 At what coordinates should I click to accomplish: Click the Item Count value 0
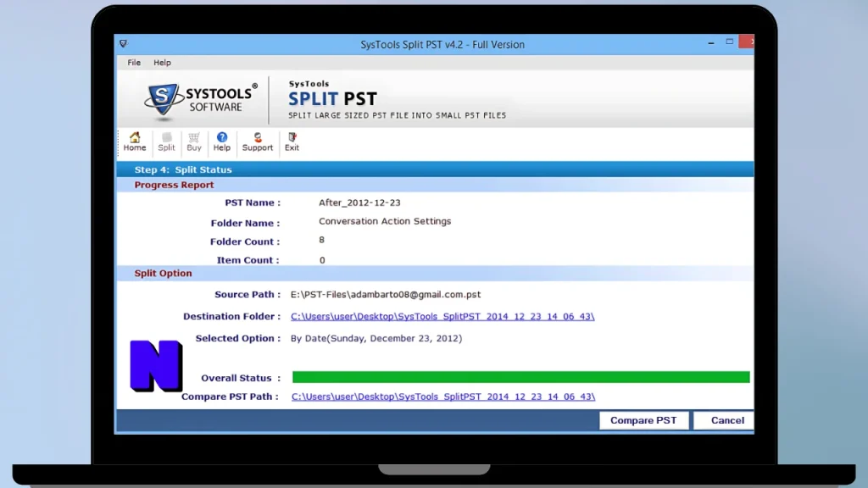[x=322, y=260]
